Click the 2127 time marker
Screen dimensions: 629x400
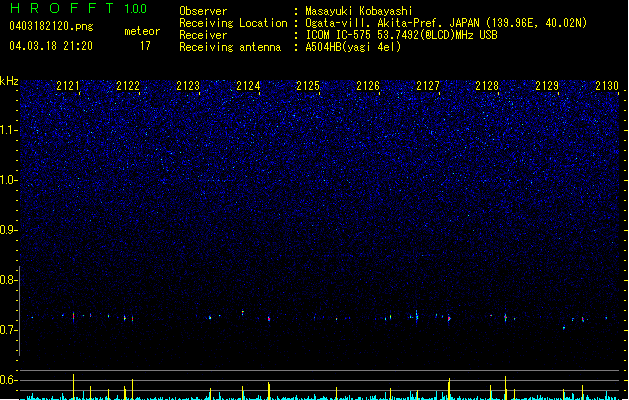428,86
